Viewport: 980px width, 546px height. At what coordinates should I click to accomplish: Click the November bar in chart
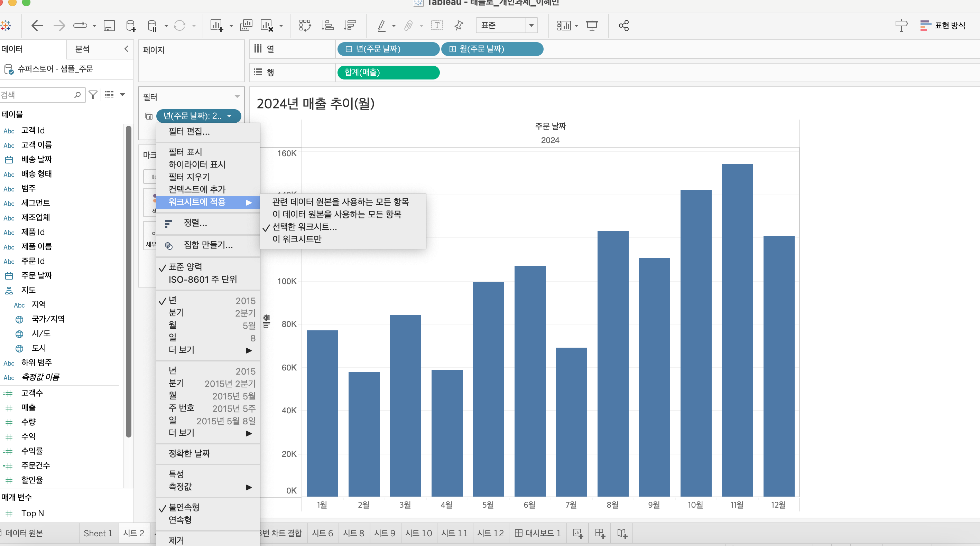(x=737, y=330)
